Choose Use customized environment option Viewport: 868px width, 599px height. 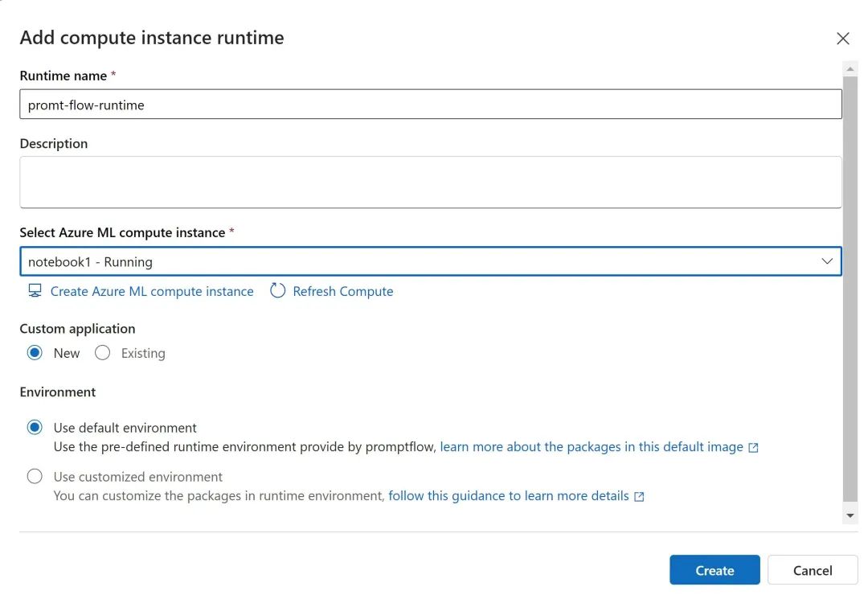pos(35,477)
